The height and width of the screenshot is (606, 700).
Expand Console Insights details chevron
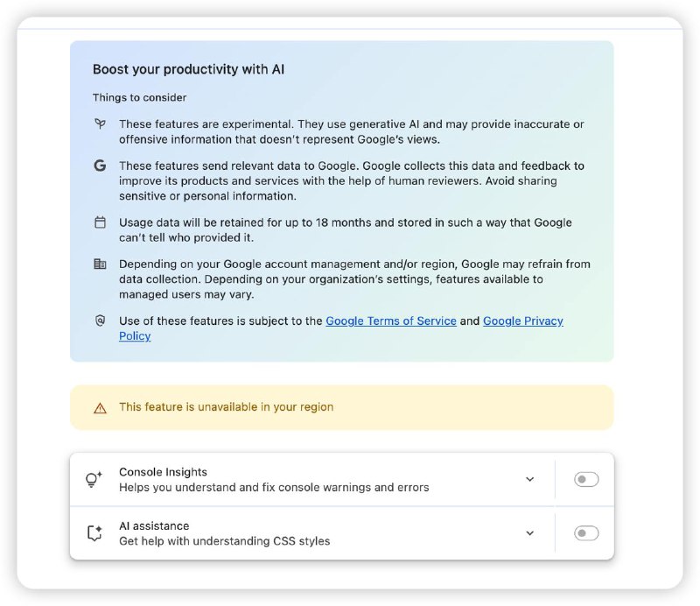tap(530, 479)
